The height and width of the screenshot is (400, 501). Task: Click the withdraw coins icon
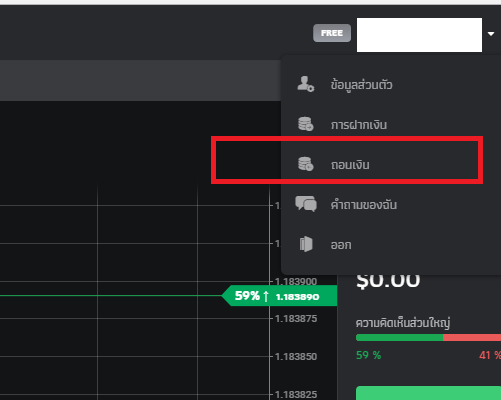tap(306, 164)
